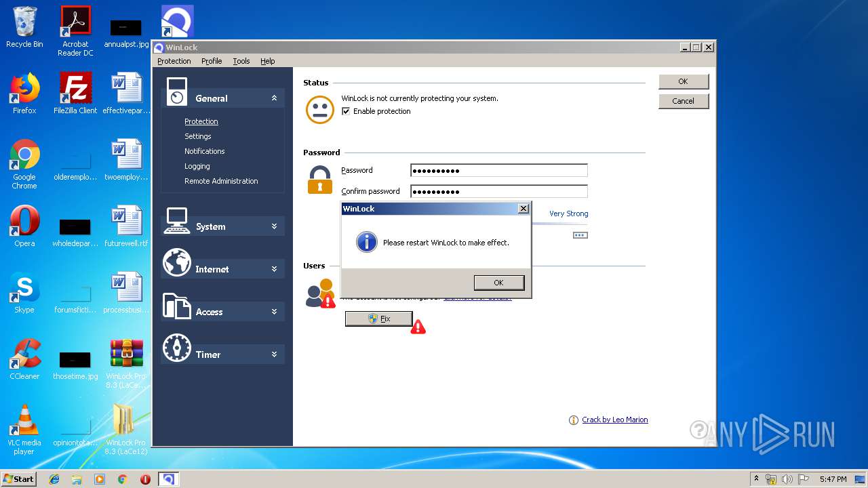Open the futurewell.rtf desktop document
The width and height of the screenshot is (868, 488).
[x=126, y=226]
